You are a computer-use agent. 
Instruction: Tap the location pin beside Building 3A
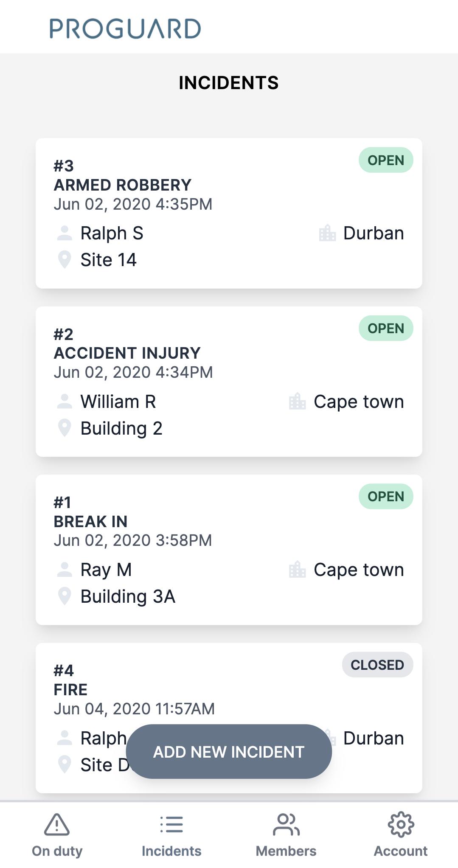click(65, 596)
